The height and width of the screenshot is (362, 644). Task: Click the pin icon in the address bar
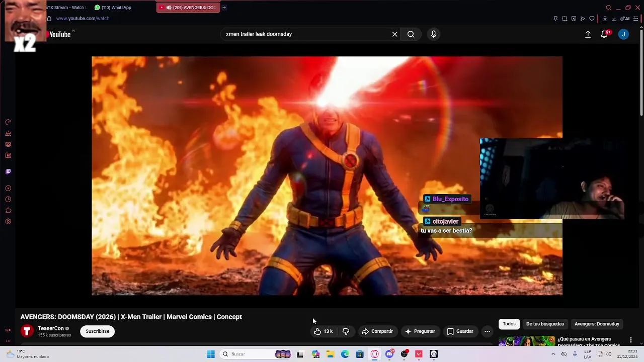click(555, 19)
